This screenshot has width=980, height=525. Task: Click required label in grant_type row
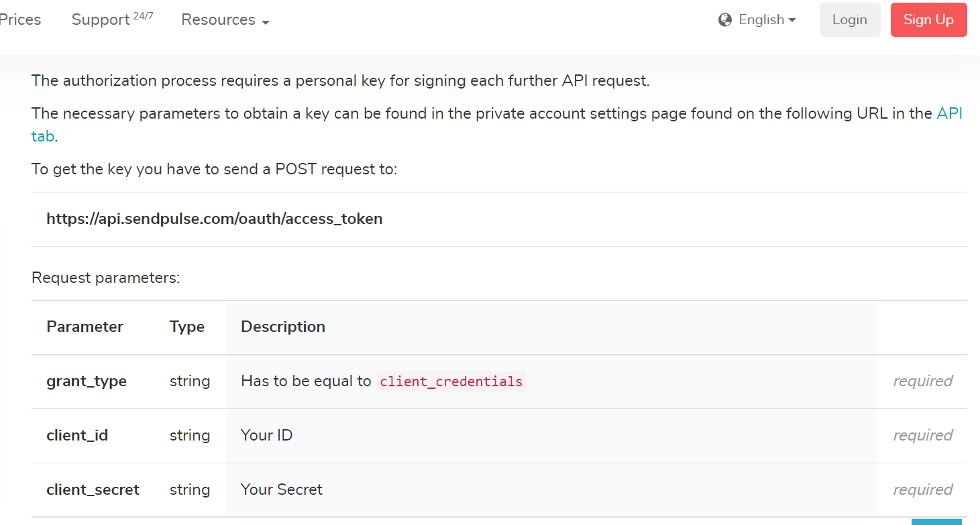tap(923, 381)
